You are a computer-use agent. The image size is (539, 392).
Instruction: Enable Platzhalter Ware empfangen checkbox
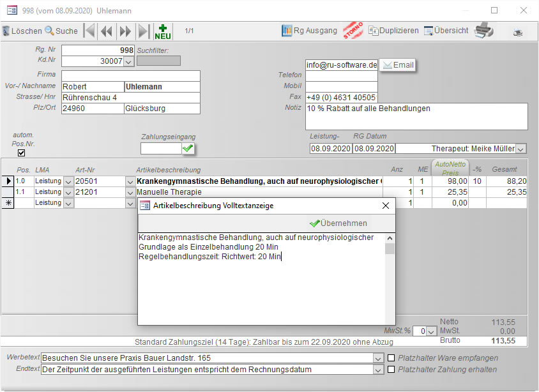(x=391, y=358)
